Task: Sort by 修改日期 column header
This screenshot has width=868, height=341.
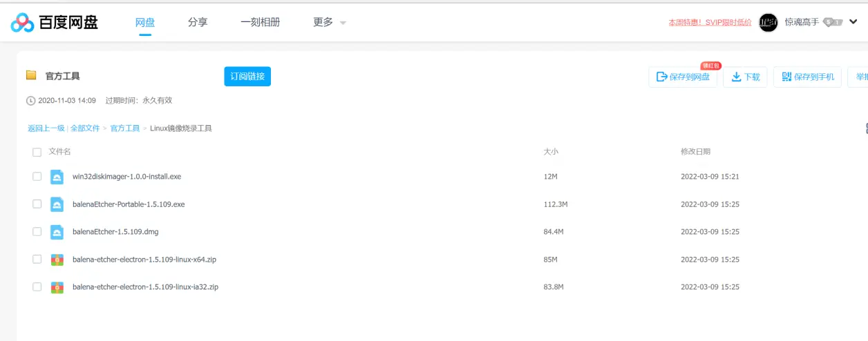Action: point(695,151)
